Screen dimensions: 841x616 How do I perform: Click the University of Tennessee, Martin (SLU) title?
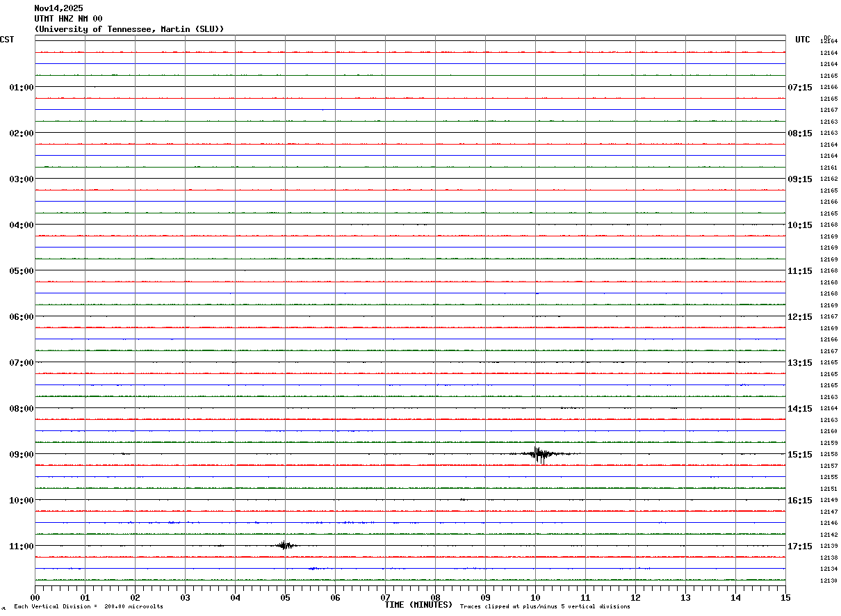point(129,29)
